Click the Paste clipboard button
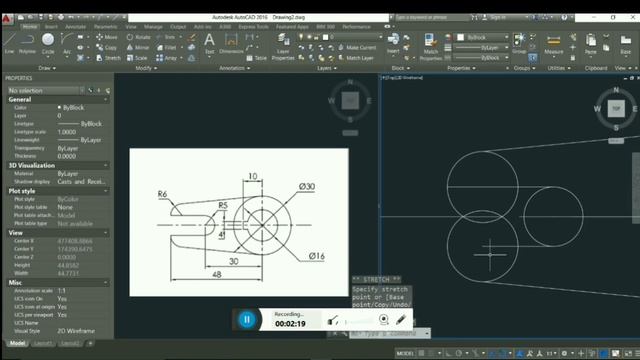This screenshot has height=360, width=640. click(591, 43)
